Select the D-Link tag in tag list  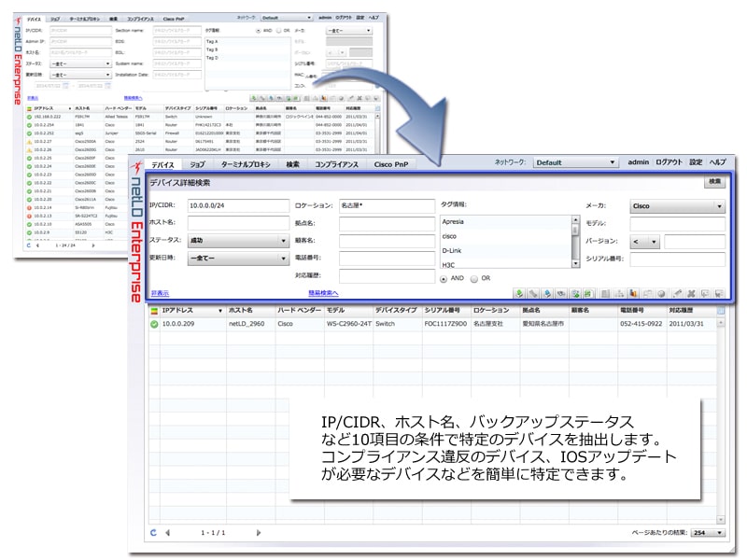pyautogui.click(x=505, y=251)
